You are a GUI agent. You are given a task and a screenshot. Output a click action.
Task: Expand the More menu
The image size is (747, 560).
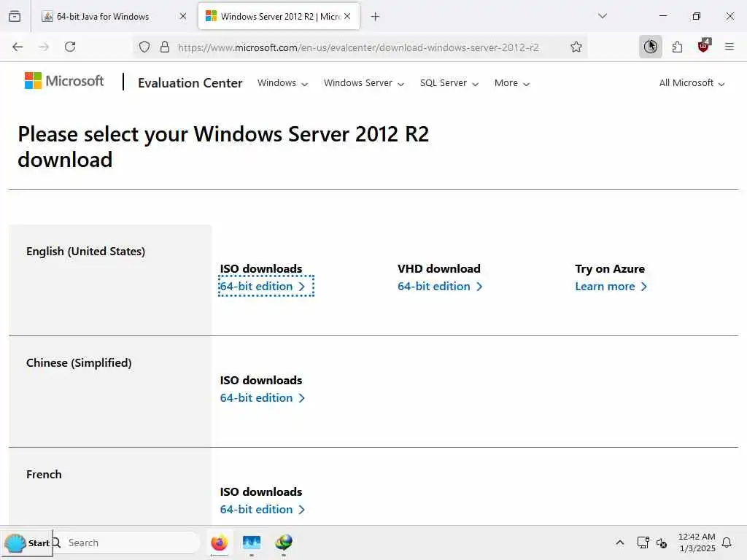tap(511, 83)
